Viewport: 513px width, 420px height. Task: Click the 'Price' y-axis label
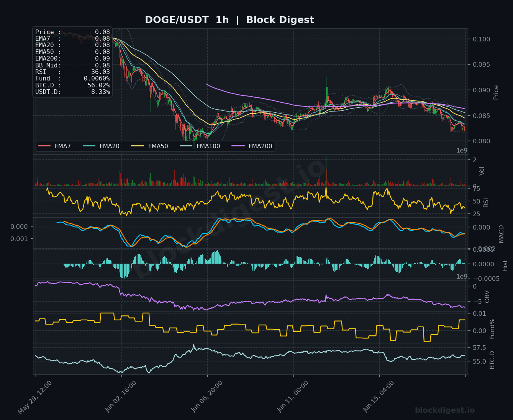(496, 92)
